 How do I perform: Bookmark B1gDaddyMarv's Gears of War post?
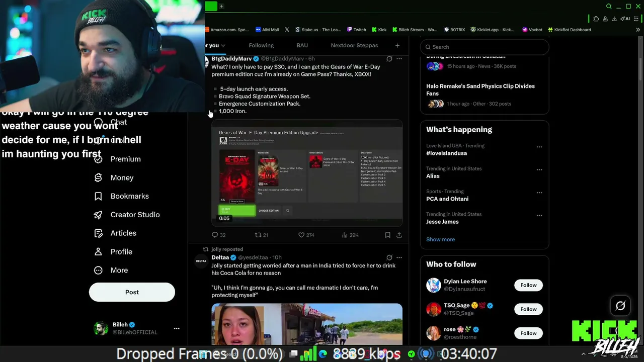pyautogui.click(x=387, y=235)
